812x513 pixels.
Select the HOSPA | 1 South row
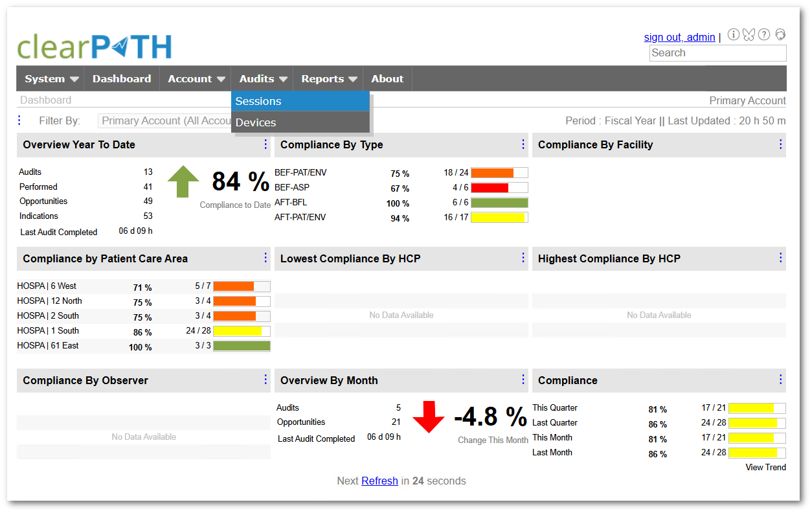point(144,331)
